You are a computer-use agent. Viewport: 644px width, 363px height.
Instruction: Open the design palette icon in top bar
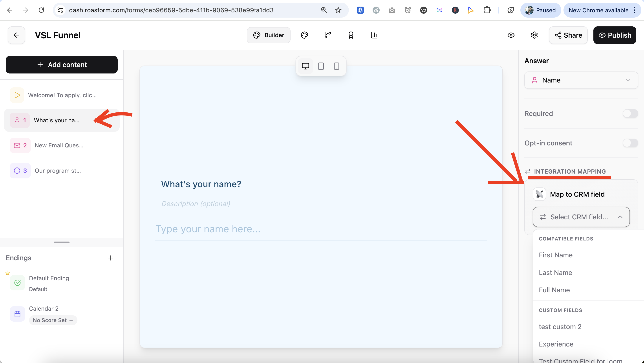pyautogui.click(x=304, y=35)
